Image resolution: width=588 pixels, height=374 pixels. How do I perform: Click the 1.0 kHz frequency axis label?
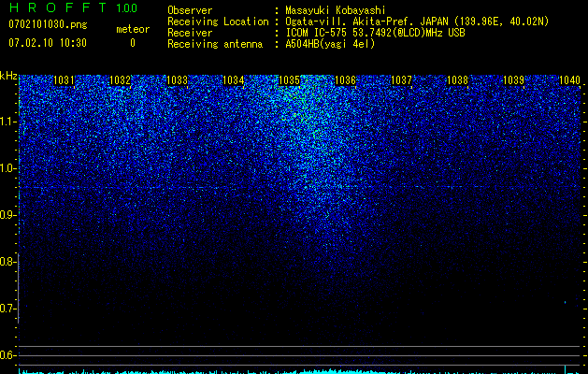[7, 168]
